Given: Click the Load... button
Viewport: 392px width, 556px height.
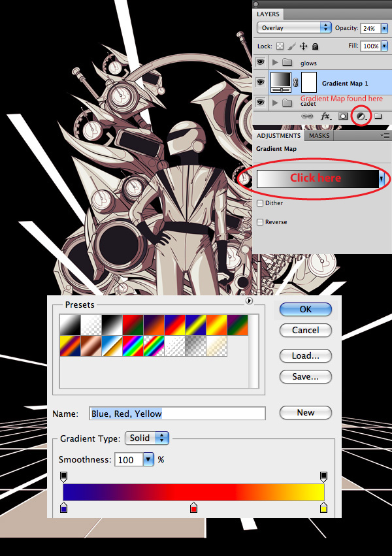Looking at the screenshot, I should pyautogui.click(x=306, y=355).
